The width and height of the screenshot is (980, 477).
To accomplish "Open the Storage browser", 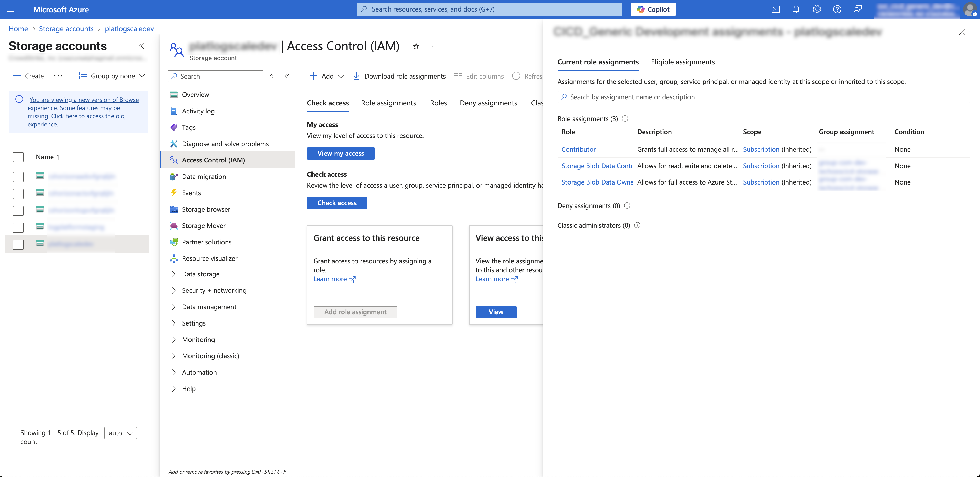I will coord(206,209).
